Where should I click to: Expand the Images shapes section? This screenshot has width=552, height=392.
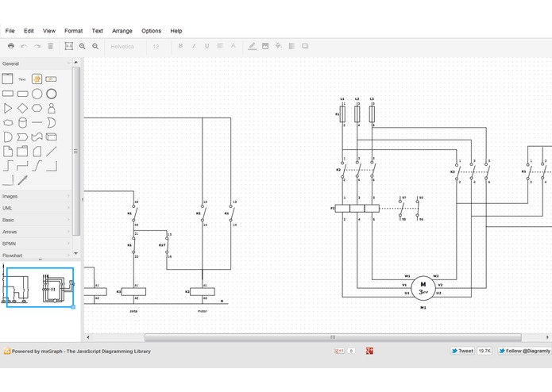point(36,196)
